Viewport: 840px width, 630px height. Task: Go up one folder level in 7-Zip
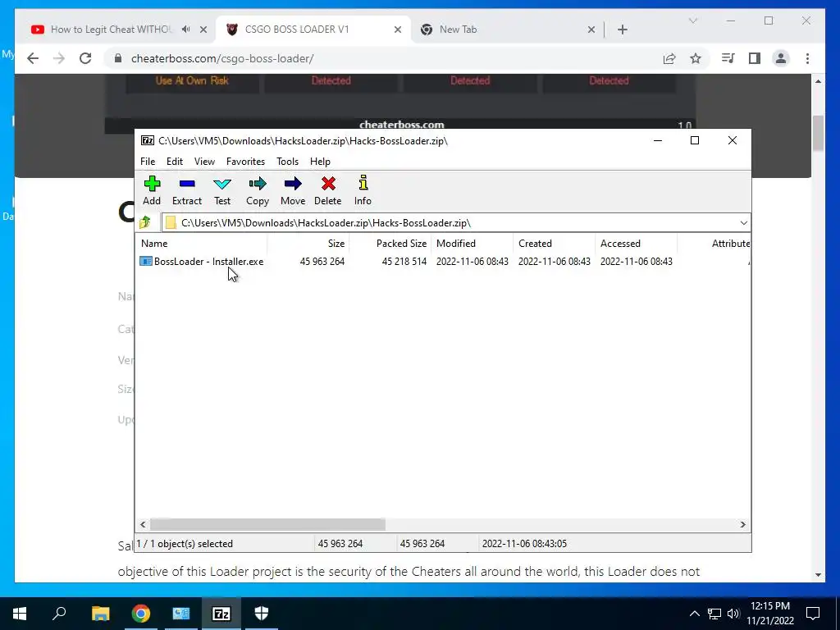click(145, 222)
